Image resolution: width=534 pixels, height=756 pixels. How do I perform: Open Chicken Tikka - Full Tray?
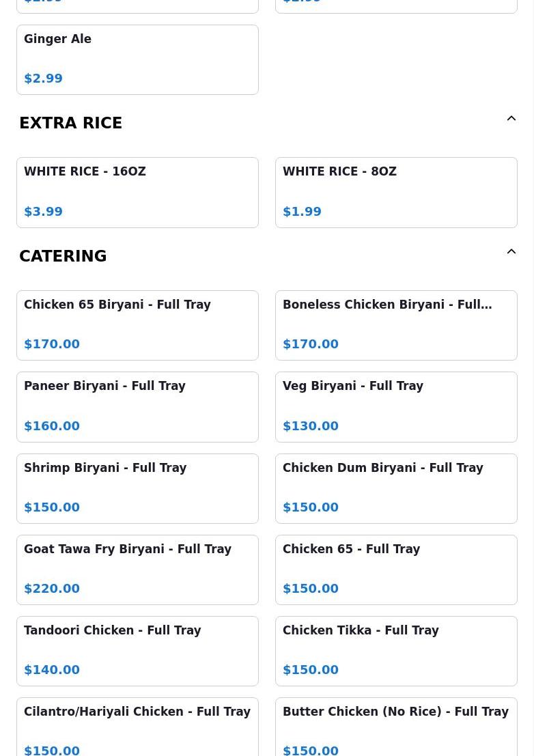[x=396, y=651]
